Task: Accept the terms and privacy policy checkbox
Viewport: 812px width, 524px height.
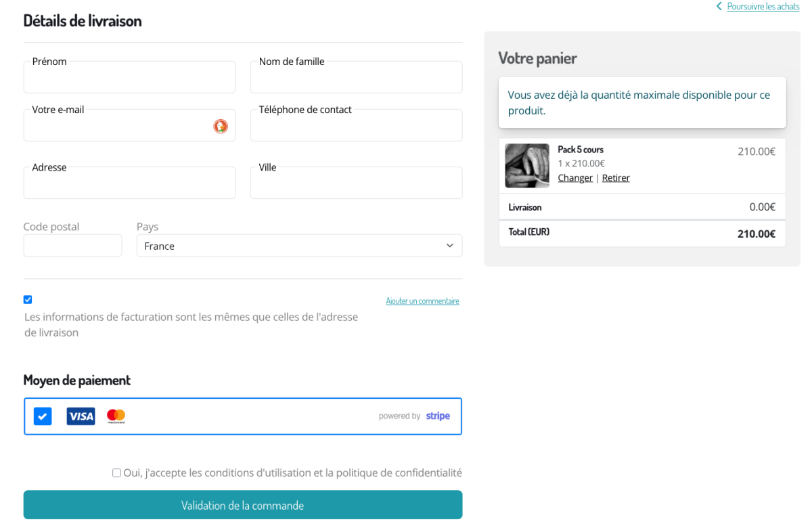Action: tap(116, 473)
